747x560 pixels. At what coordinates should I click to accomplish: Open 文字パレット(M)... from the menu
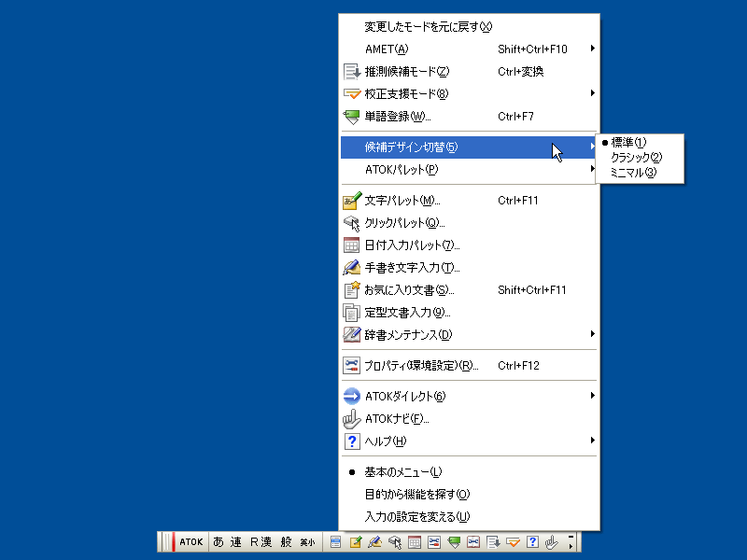(x=469, y=201)
